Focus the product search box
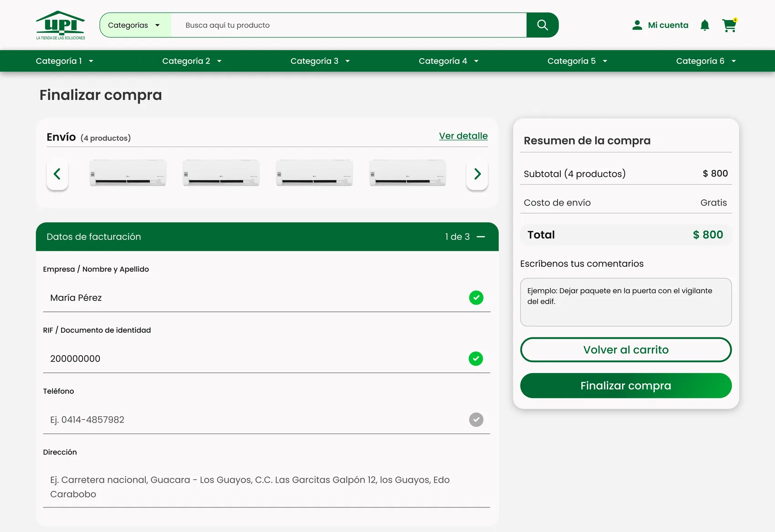Viewport: 775px width, 532px height. (x=349, y=25)
